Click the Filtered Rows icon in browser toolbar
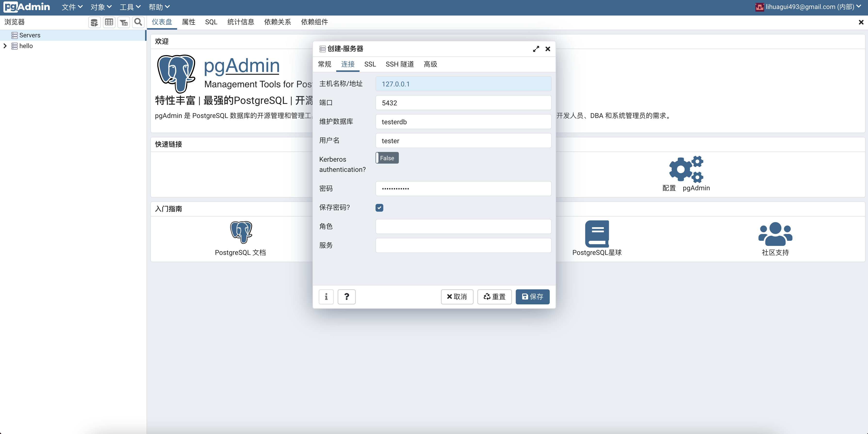The image size is (868, 434). tap(124, 22)
